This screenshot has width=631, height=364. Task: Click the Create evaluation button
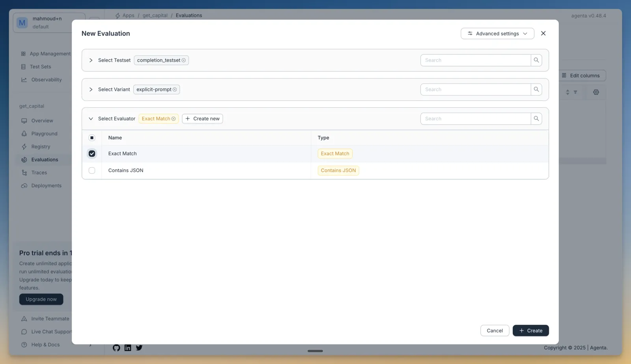pos(530,330)
